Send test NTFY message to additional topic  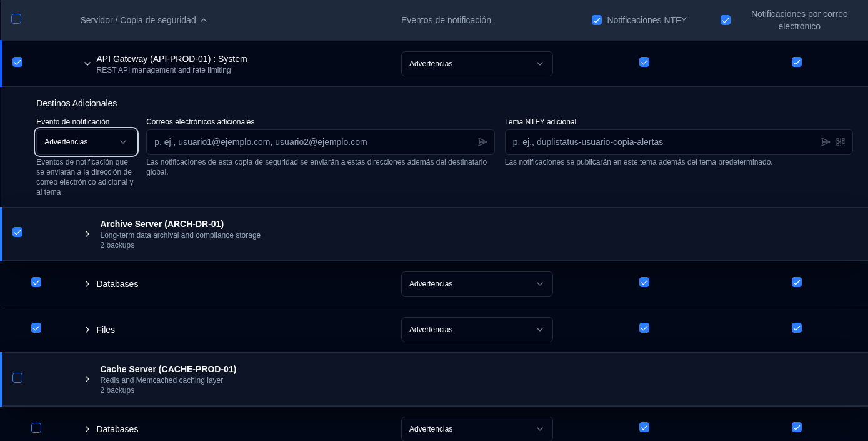[826, 142]
